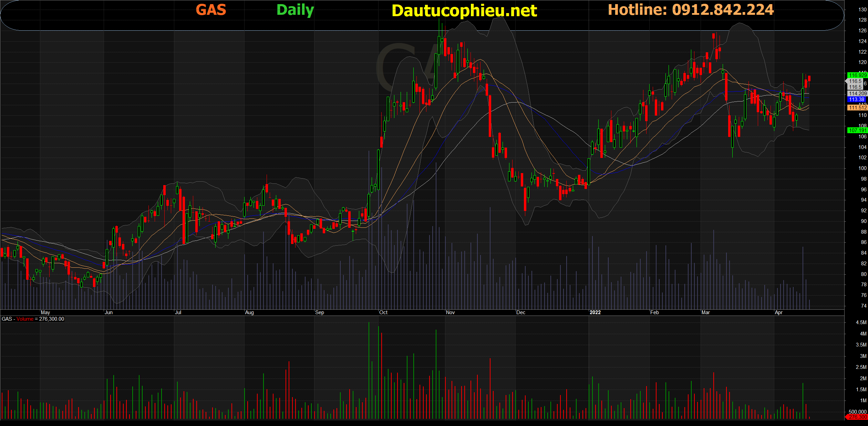Click the 130 price axis label
This screenshot has width=868, height=426.
(862, 10)
